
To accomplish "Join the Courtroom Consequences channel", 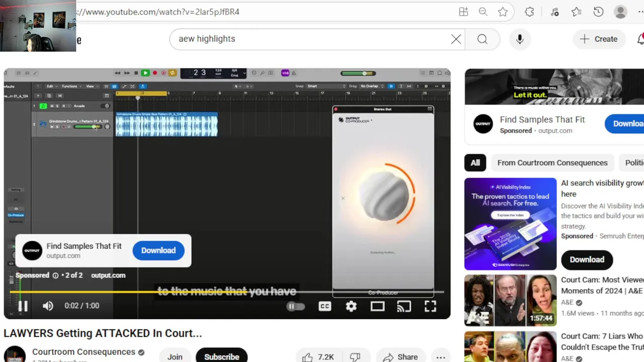I will tap(175, 356).
